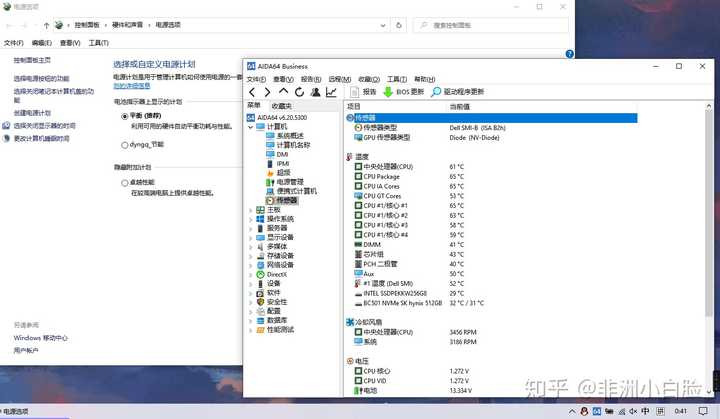Expand the 主板 tree node
This screenshot has width=720, height=419.
[251, 210]
